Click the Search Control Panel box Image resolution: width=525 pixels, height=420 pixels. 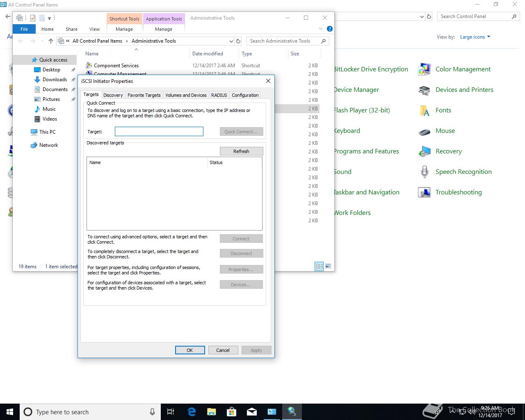478,16
